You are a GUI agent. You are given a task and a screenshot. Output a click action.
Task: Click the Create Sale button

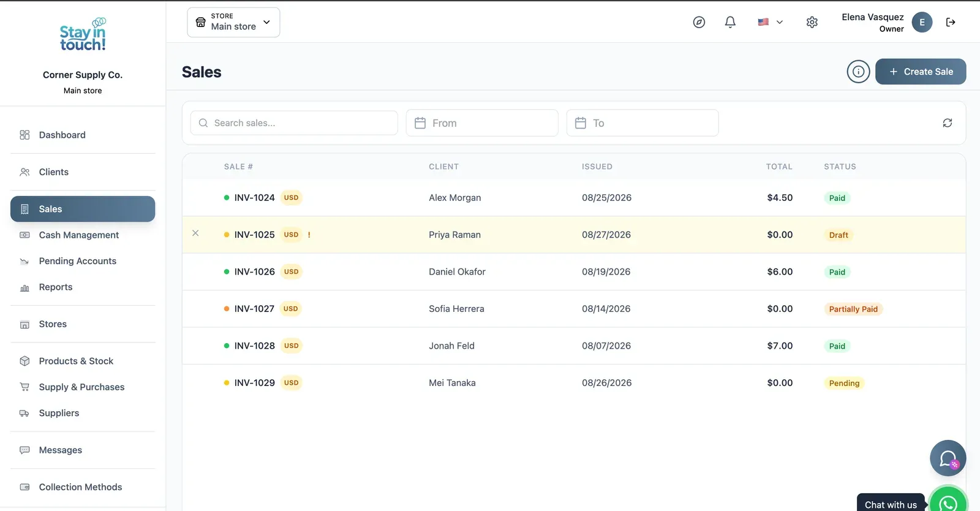pos(921,72)
